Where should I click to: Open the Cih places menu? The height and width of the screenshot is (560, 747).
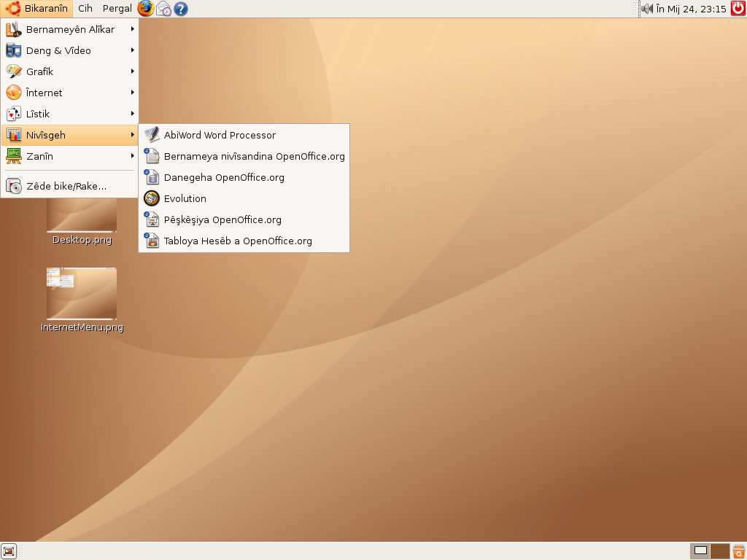85,9
